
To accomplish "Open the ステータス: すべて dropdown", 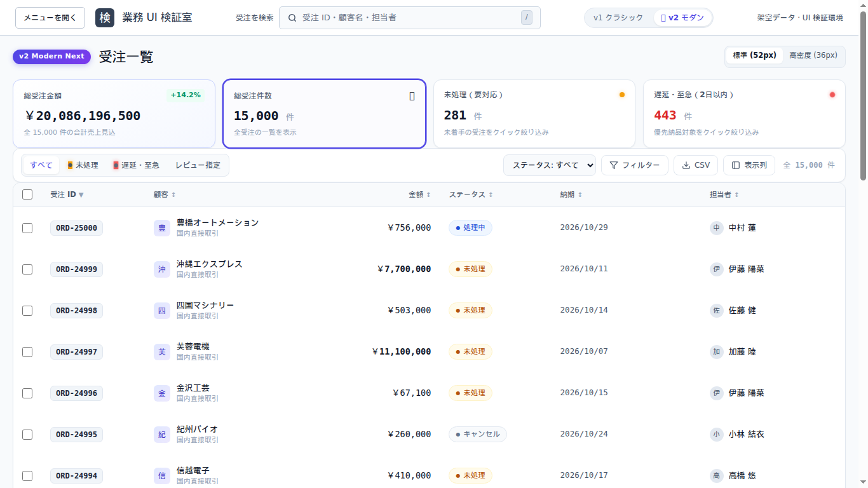I will click(x=550, y=165).
